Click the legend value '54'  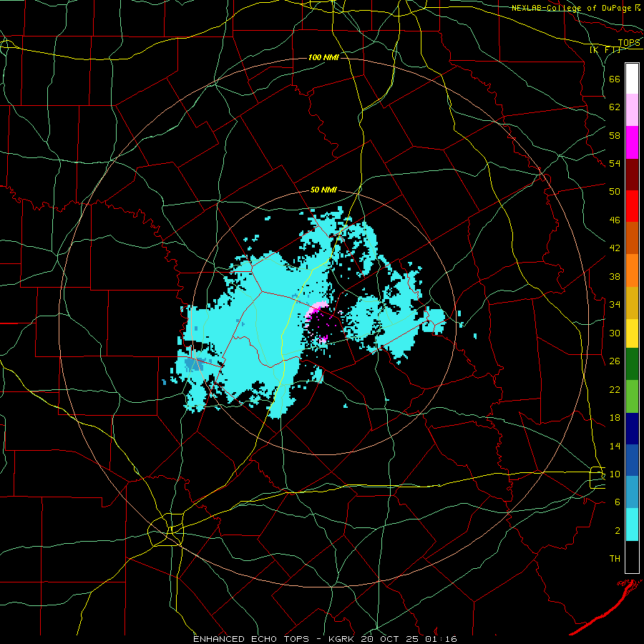(615, 163)
